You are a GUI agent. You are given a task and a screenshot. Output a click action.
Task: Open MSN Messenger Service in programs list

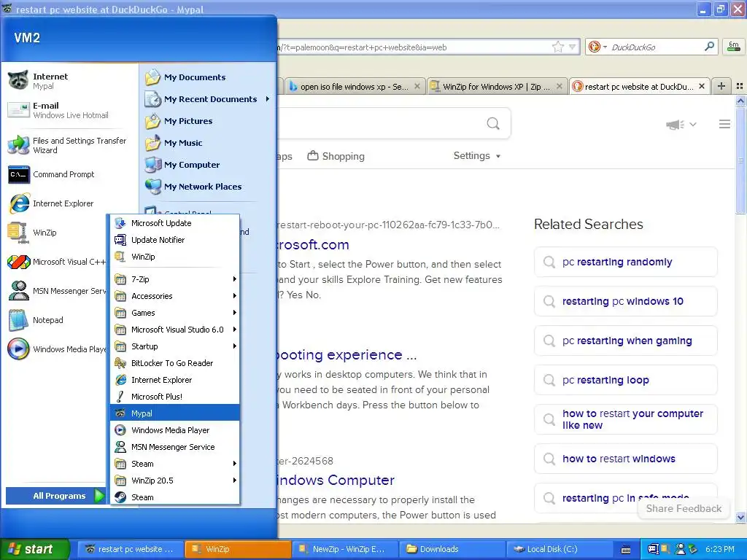(175, 447)
